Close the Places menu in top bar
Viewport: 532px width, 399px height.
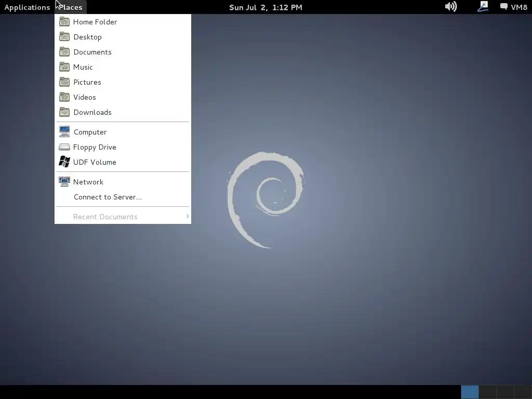coord(71,7)
